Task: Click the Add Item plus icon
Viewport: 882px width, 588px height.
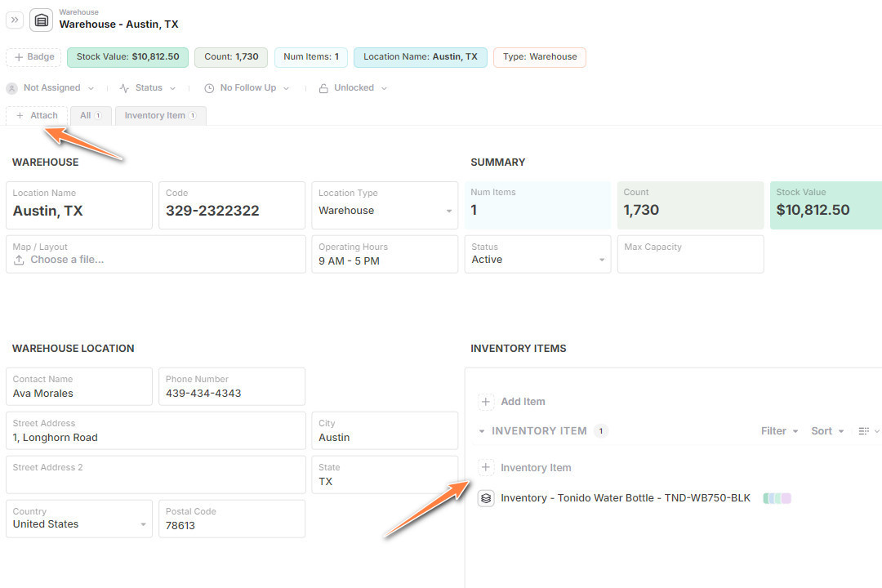Action: (x=486, y=402)
